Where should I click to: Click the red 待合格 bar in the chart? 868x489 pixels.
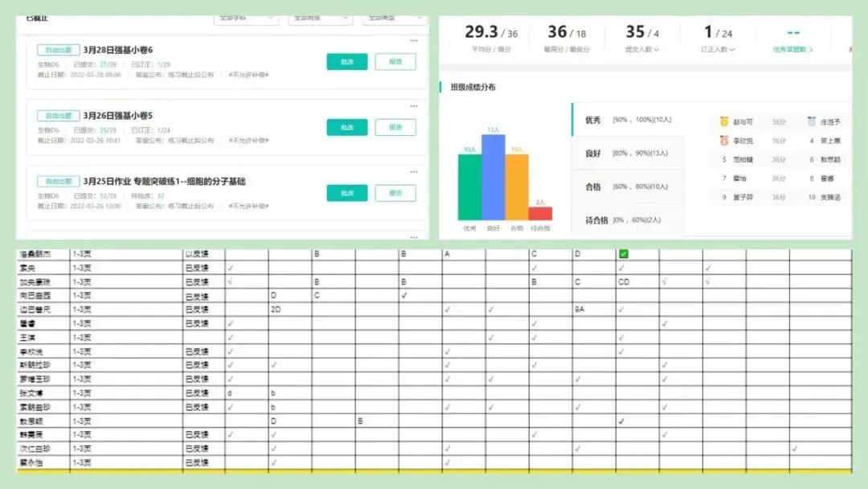pyautogui.click(x=540, y=213)
